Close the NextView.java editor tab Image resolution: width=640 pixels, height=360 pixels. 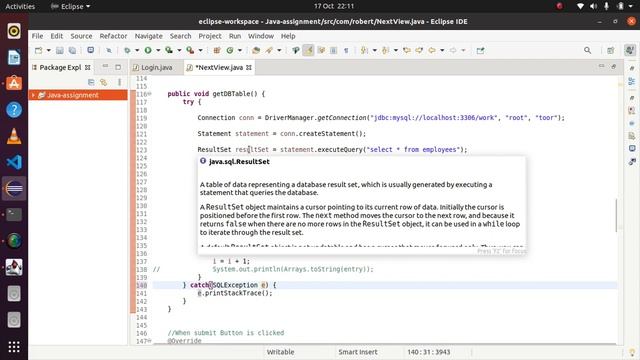(249, 67)
